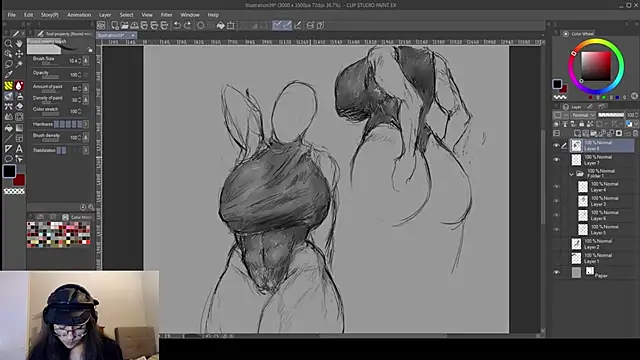640x360 pixels.
Task: Select the Zoom magnifier tool
Action: pyautogui.click(x=8, y=43)
